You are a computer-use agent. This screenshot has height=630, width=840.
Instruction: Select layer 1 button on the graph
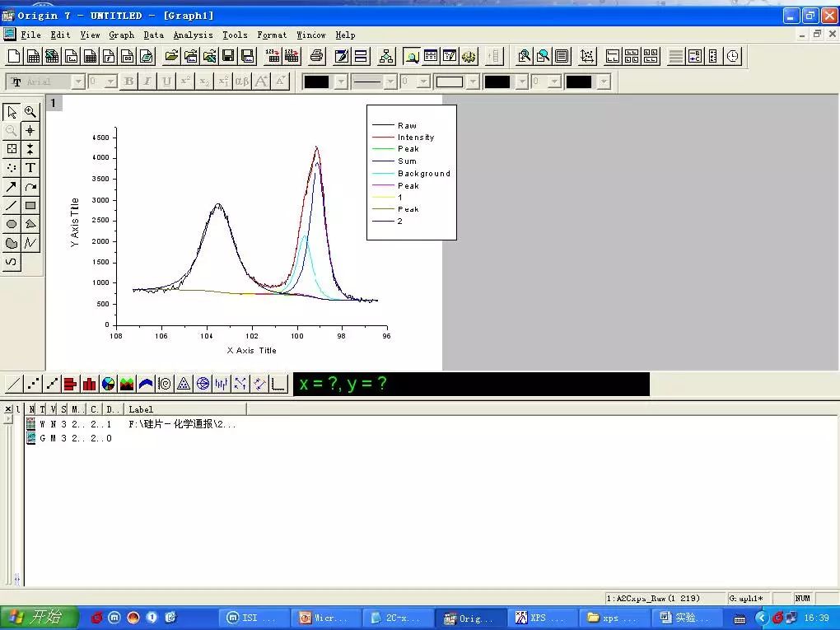pos(54,103)
